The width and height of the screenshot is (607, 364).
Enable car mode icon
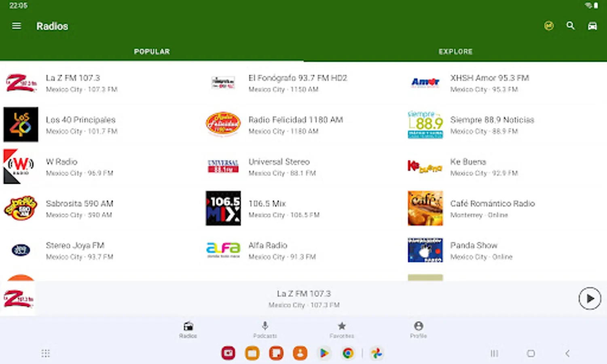tap(592, 26)
